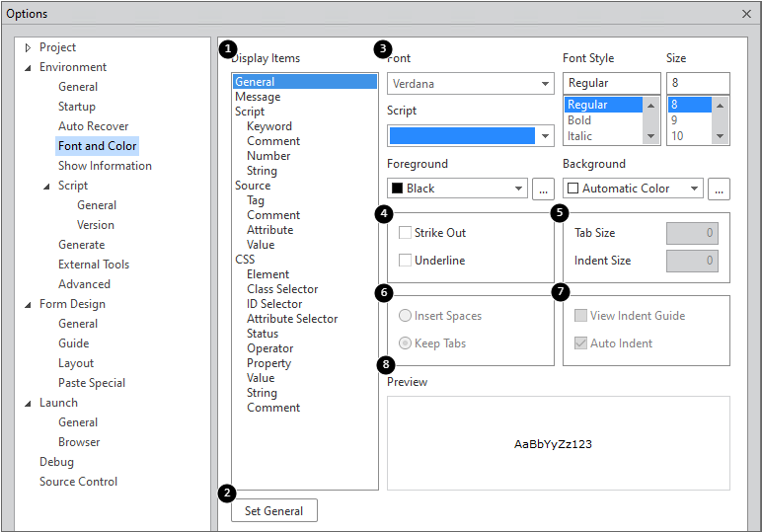Close the Options dialog window
This screenshot has height=532, width=762.
point(746,14)
